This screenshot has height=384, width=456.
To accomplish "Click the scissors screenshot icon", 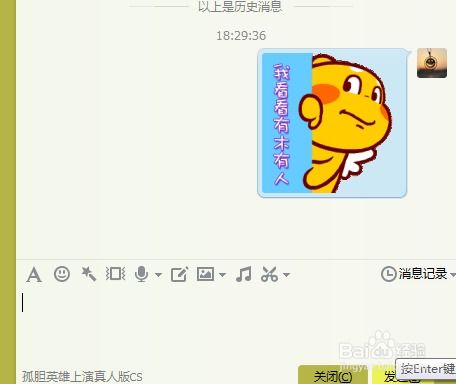I will [269, 274].
